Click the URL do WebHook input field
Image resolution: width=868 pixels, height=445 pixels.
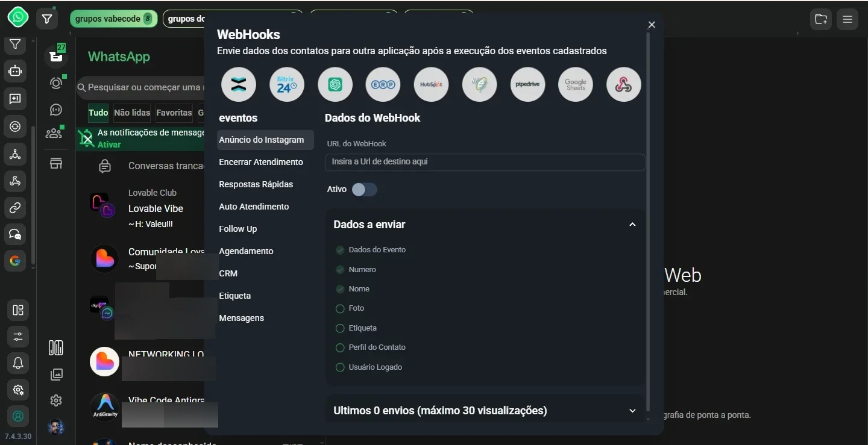coord(485,162)
